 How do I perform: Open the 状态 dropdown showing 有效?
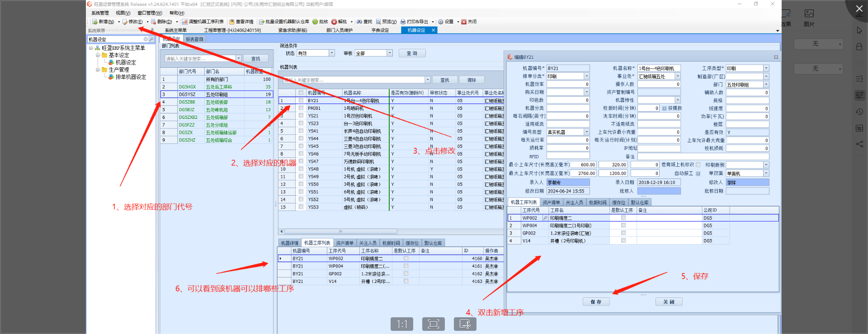(x=331, y=53)
